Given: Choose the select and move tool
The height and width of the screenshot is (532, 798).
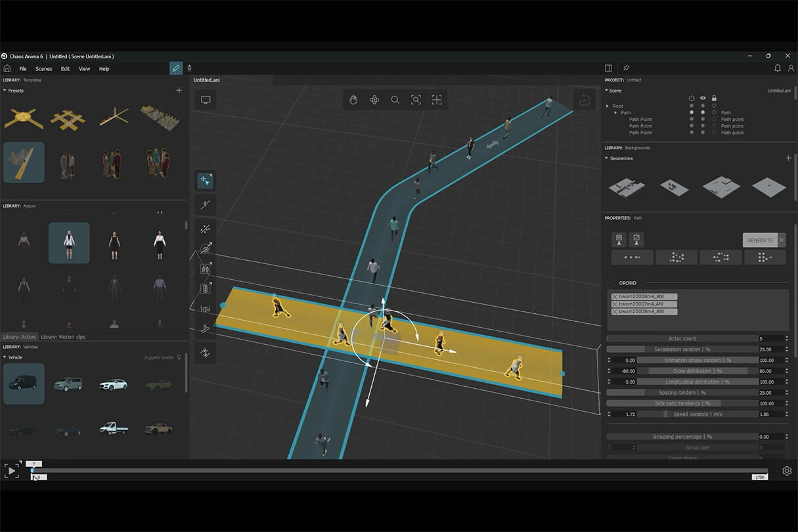Looking at the screenshot, I should (x=206, y=181).
